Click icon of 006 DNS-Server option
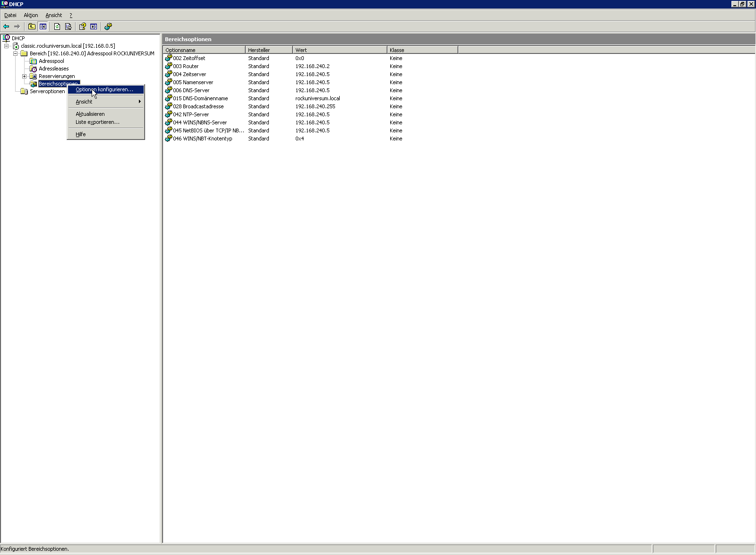Image resolution: width=756 pixels, height=555 pixels. pyautogui.click(x=168, y=90)
